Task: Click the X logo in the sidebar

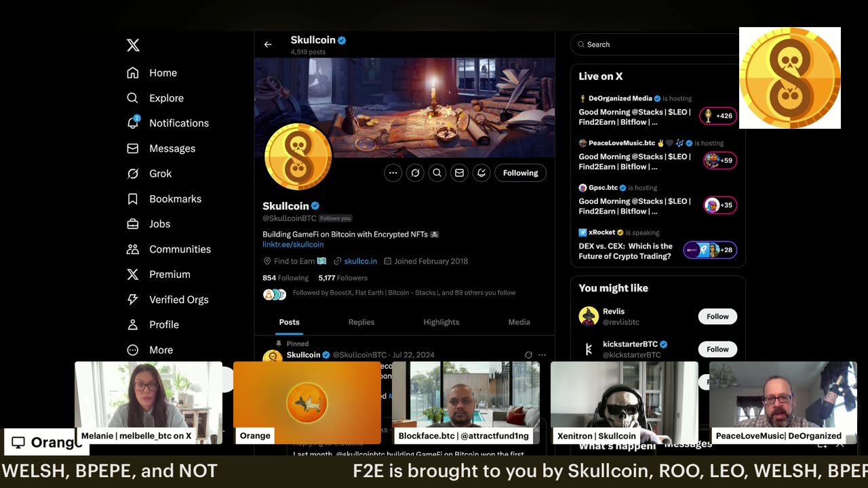Action: 133,45
